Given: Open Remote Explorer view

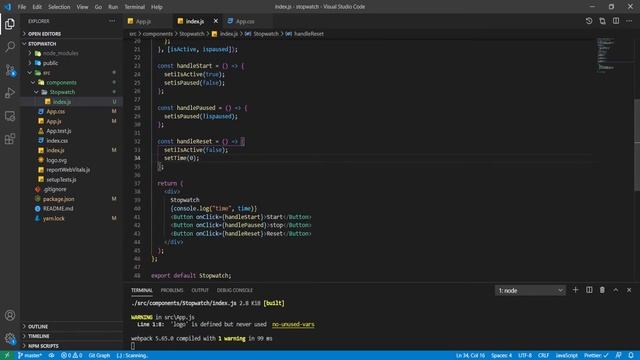Looking at the screenshot, I should (10, 116).
